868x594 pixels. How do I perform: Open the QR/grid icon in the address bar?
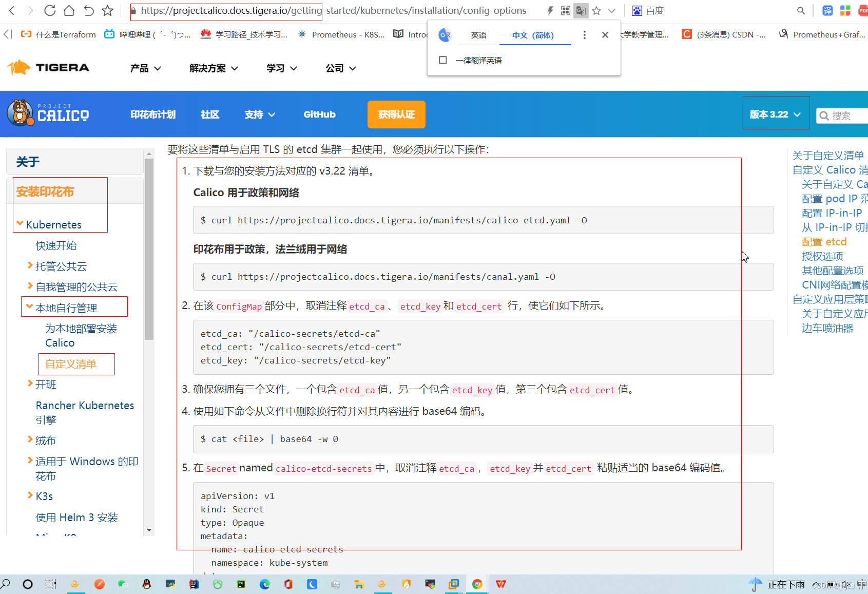point(565,11)
